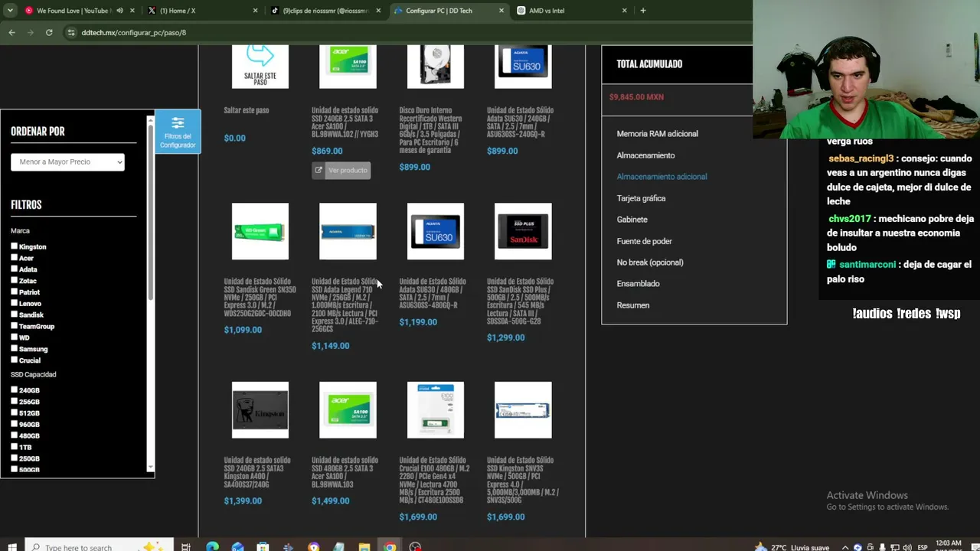Enable the 512GB capacity filter
This screenshot has height=551, width=980.
[x=15, y=413]
